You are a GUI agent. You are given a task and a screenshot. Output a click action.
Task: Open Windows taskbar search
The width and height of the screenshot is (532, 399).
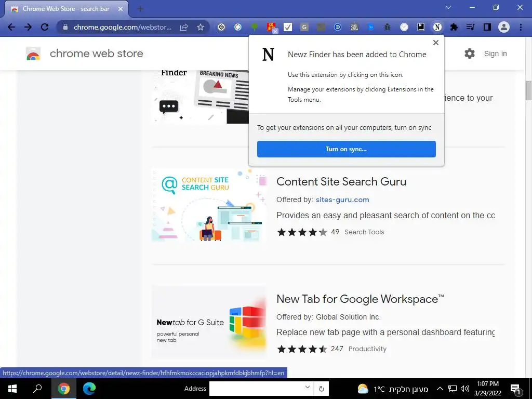[37, 389]
